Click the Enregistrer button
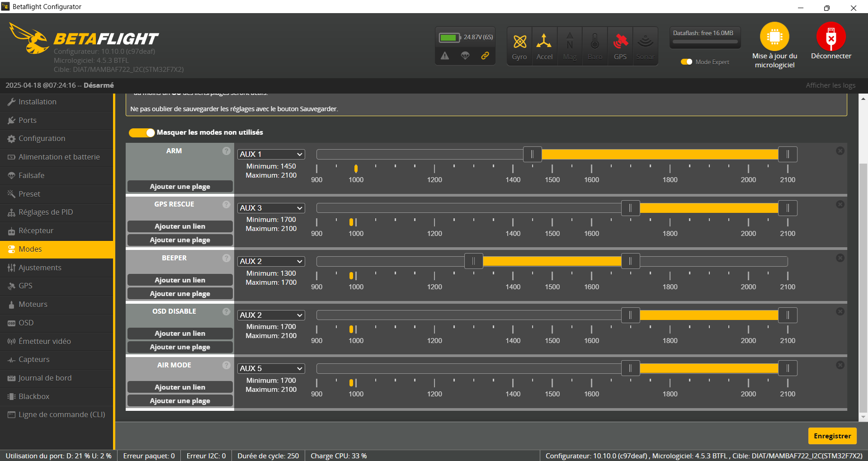 pyautogui.click(x=832, y=436)
